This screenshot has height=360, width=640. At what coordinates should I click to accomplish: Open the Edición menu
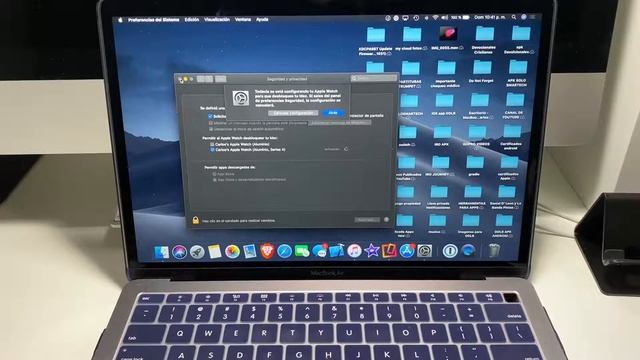pos(192,20)
